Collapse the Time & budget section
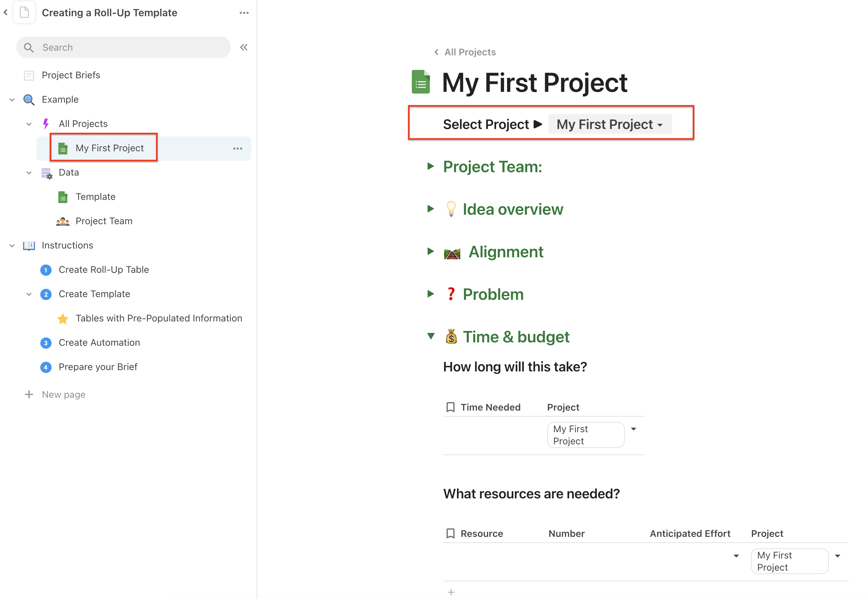 tap(431, 336)
